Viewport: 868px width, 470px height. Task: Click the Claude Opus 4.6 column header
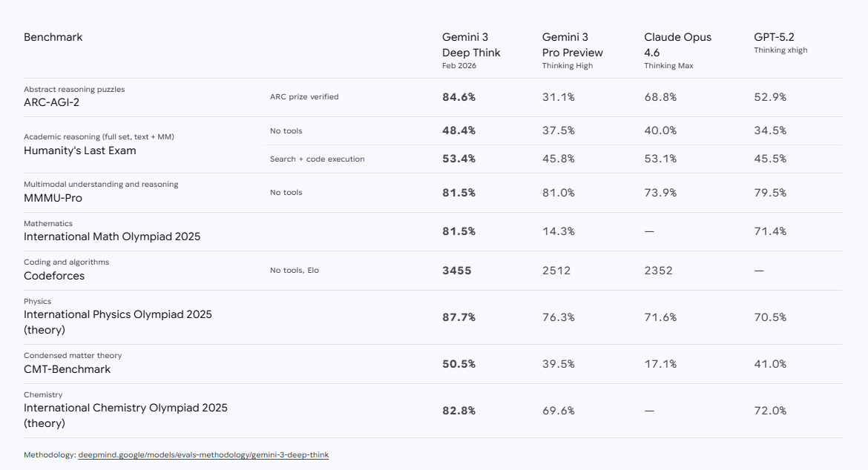coord(677,45)
